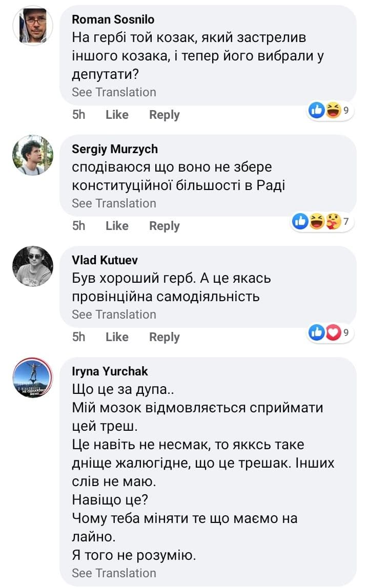The height and width of the screenshot is (588, 369).
Task: Open Iryna Yurchak's profile picture
Action: [x=33, y=377]
